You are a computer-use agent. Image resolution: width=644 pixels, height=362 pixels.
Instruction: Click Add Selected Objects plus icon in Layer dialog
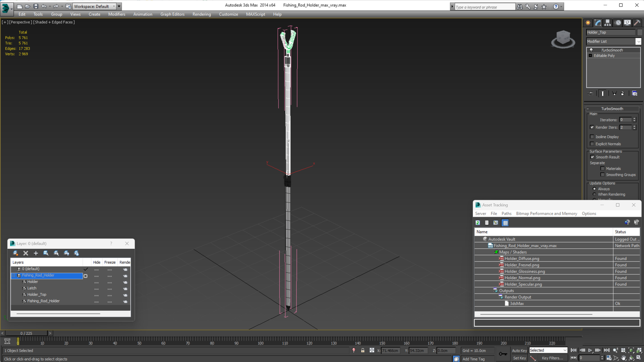point(36,253)
